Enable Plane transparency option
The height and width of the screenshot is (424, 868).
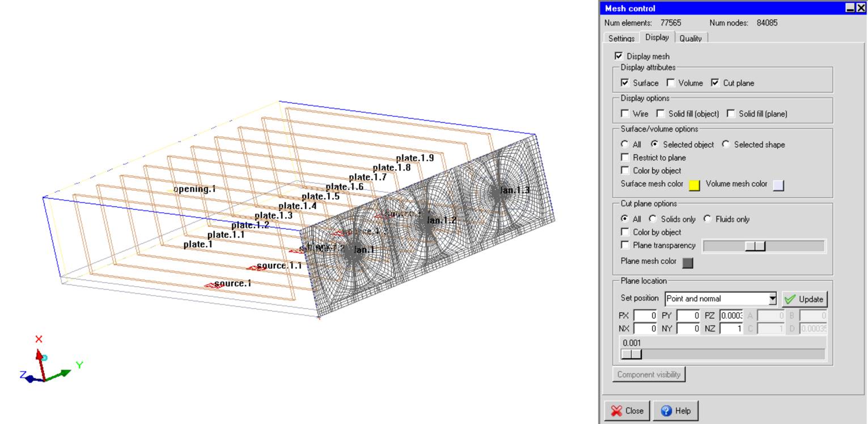tap(625, 245)
